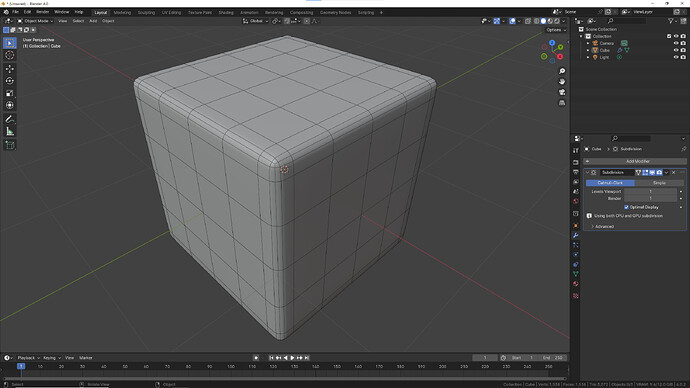The height and width of the screenshot is (388, 690).
Task: Switch to the UV Editing workspace tab
Action: (171, 13)
